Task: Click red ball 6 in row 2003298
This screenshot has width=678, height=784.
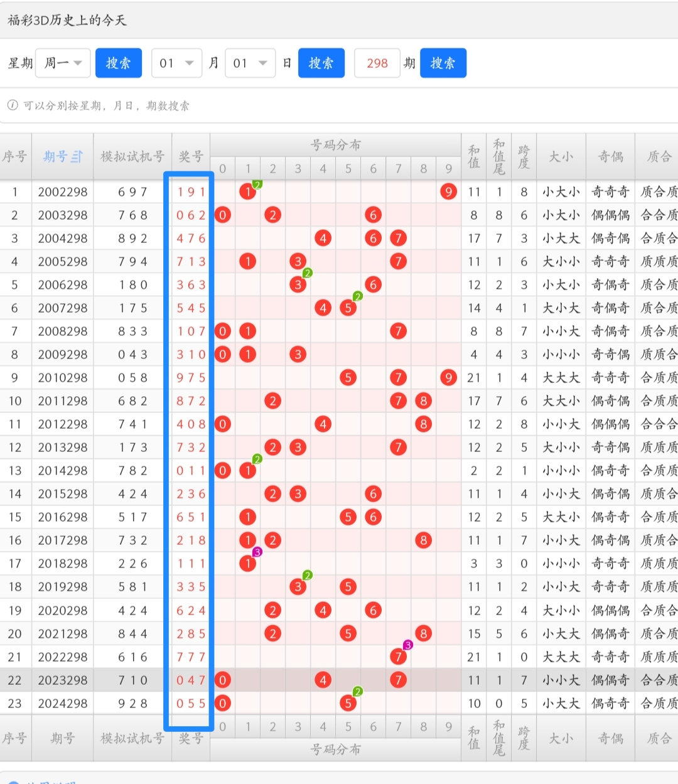Action: coord(373,215)
